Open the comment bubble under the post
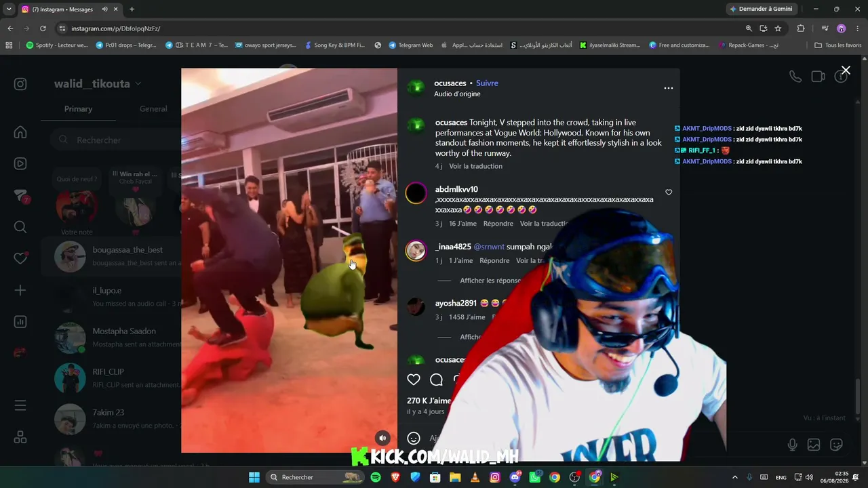The height and width of the screenshot is (488, 868). point(437,380)
